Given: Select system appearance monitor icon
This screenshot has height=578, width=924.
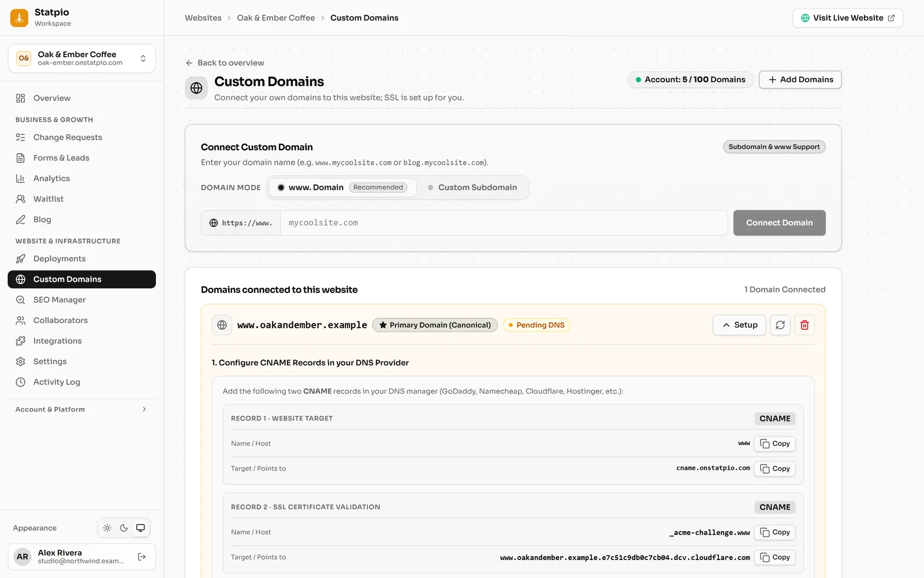Looking at the screenshot, I should (x=140, y=528).
